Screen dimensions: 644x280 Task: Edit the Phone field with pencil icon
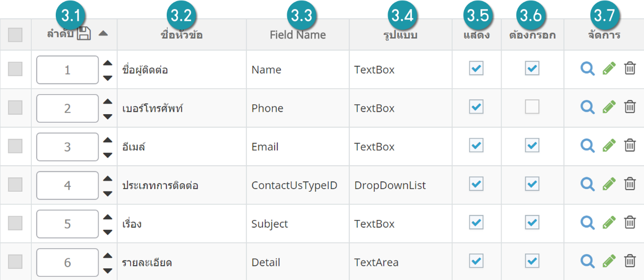(609, 107)
